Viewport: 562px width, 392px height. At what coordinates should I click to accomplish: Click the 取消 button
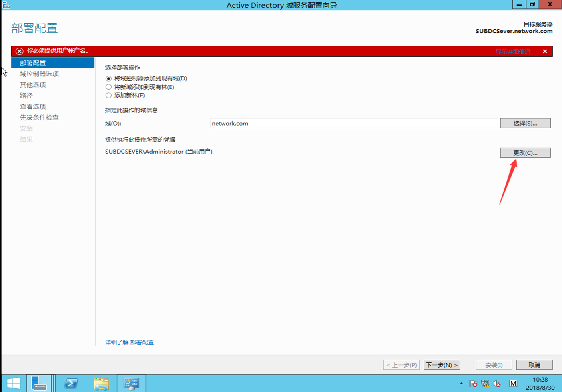tap(534, 365)
